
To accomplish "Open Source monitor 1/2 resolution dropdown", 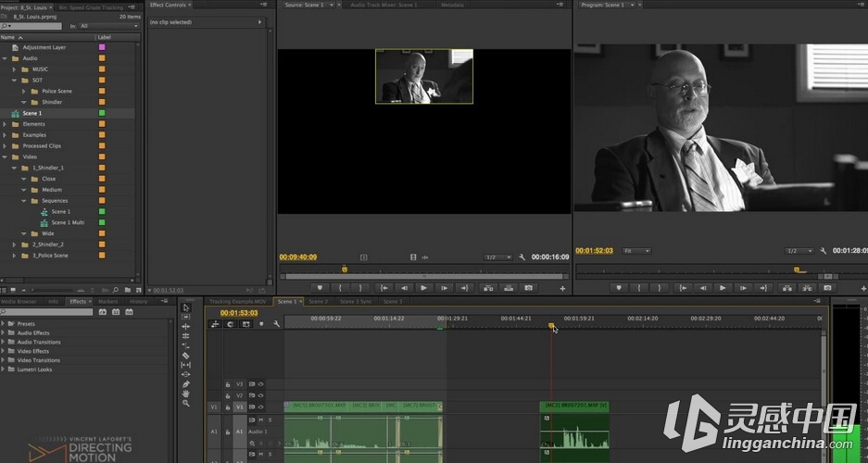I will tap(497, 257).
